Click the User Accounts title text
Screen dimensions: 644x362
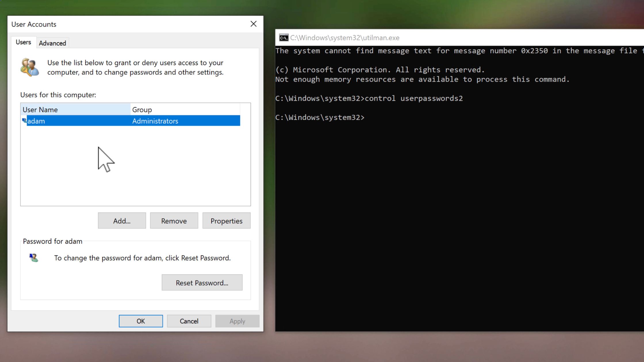pos(34,24)
